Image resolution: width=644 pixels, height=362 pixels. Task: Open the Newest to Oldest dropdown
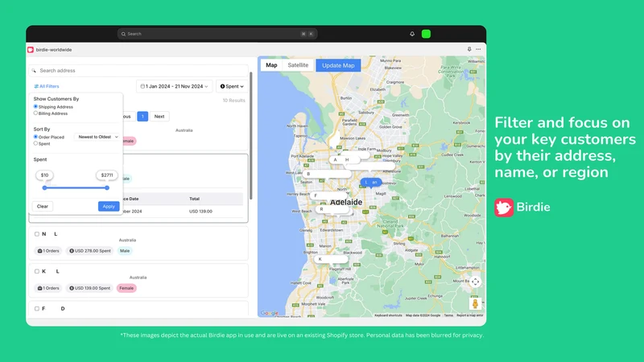pos(97,137)
